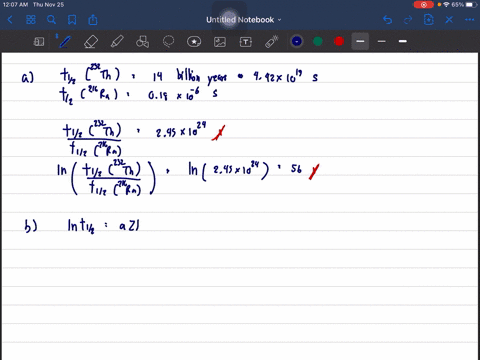Viewport: 480px width, 360px height.
Task: Choose the dark blue pen color
Action: [x=297, y=41]
